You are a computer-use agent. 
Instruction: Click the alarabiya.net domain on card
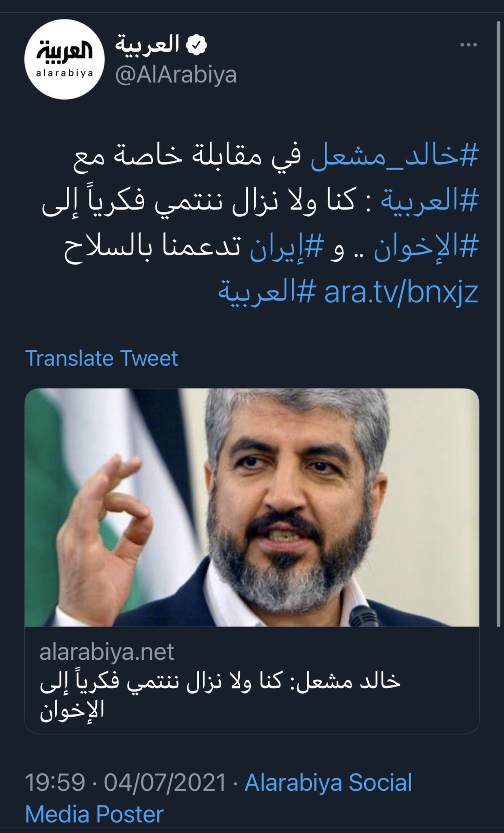pyautogui.click(x=106, y=652)
